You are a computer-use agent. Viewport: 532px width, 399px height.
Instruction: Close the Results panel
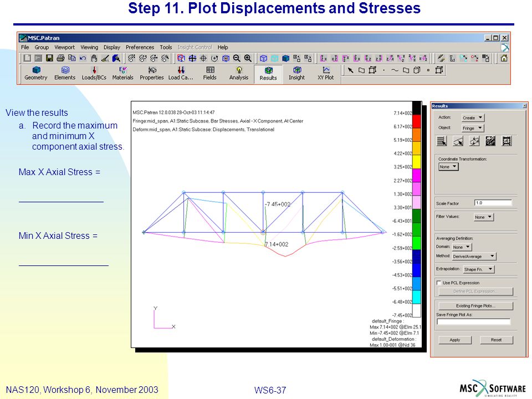click(x=525, y=106)
